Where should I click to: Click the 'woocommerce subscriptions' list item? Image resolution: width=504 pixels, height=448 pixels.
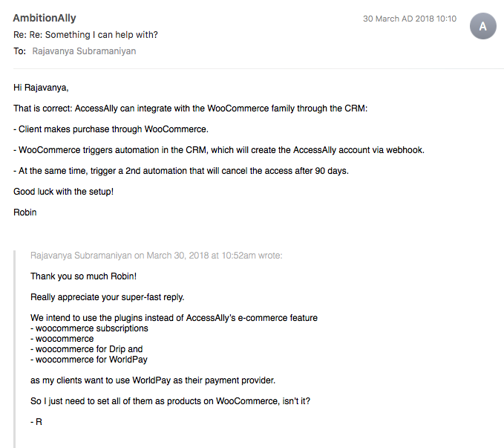point(89,328)
